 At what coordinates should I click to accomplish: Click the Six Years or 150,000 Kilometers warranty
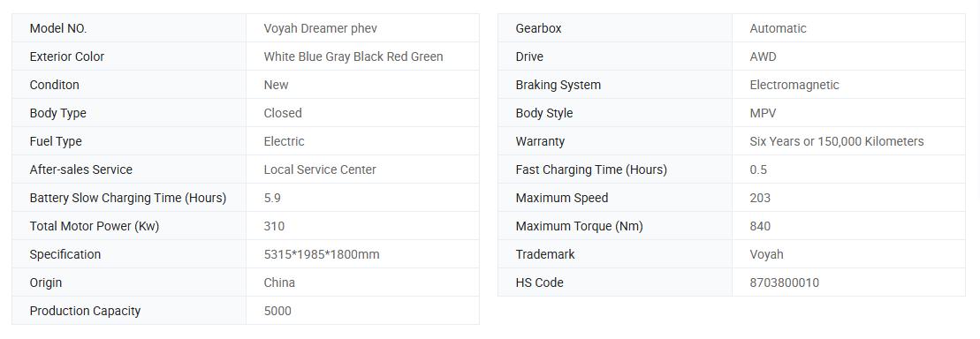click(836, 141)
